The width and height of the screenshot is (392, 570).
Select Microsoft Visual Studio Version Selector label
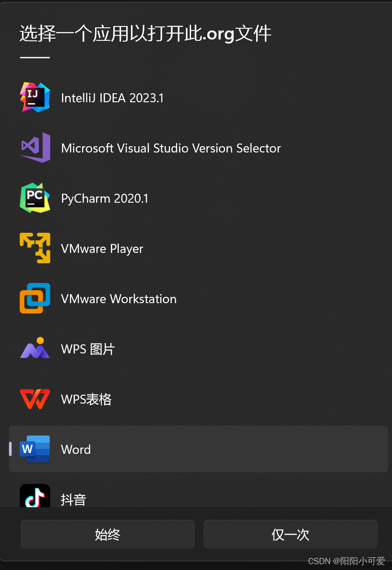coord(171,148)
